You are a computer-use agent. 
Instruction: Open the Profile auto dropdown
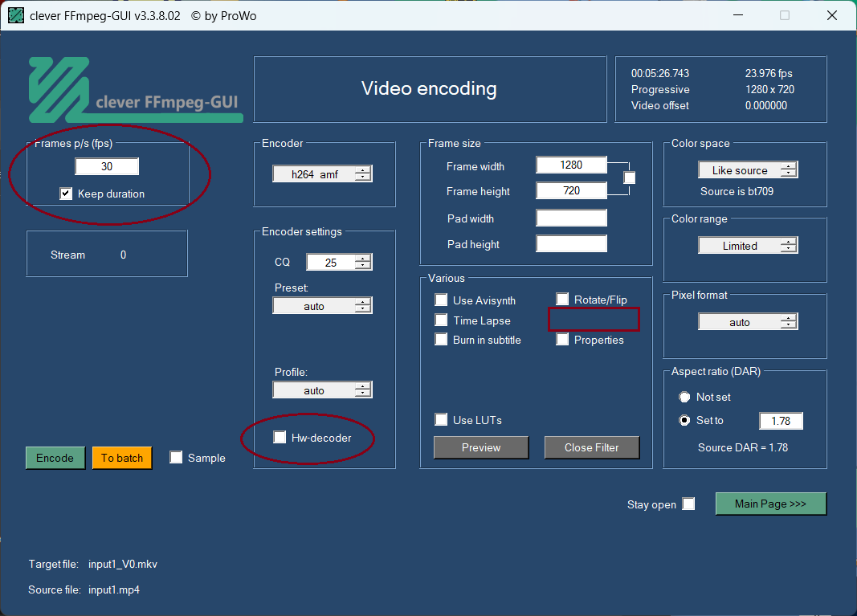[x=322, y=390]
